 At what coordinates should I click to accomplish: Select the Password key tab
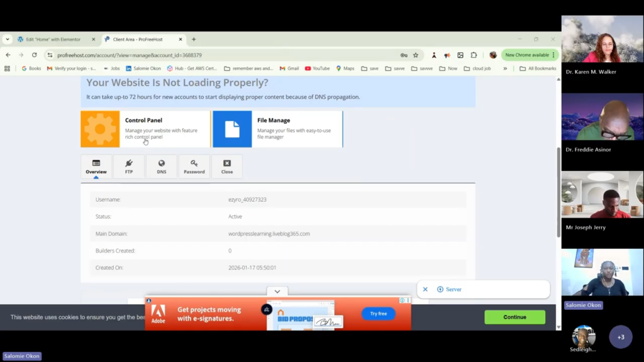[194, 167]
